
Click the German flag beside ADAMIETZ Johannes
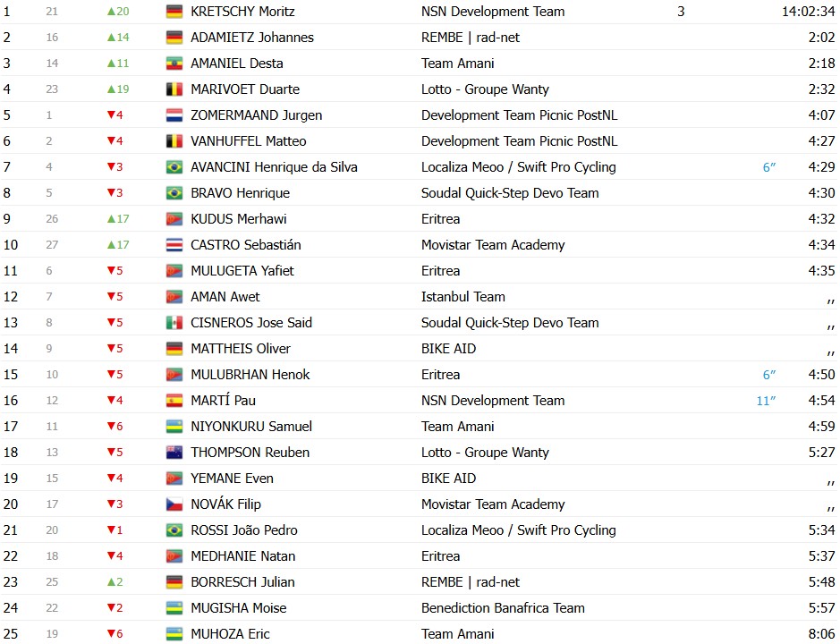[174, 38]
